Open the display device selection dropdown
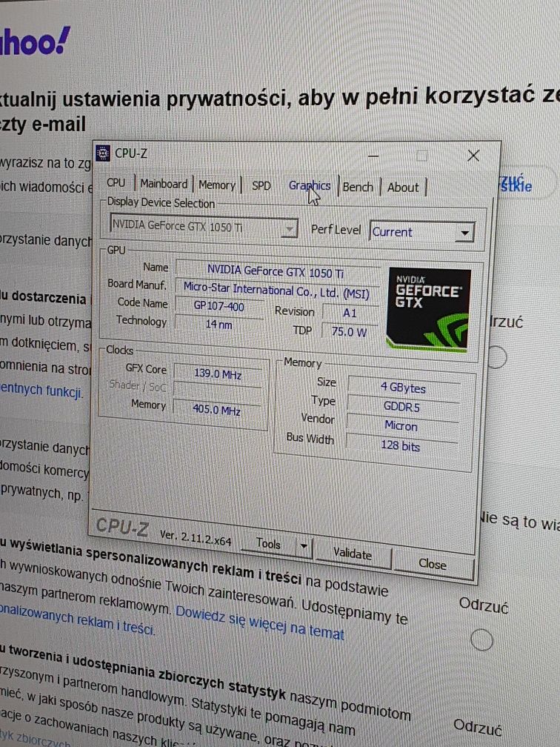The height and width of the screenshot is (747, 560). click(204, 226)
